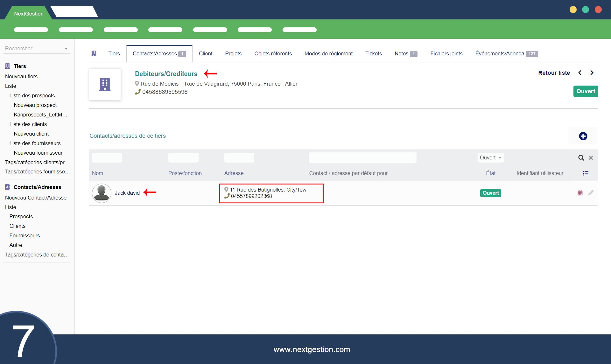Click the Retour liste link
This screenshot has width=611, height=364.
(554, 73)
